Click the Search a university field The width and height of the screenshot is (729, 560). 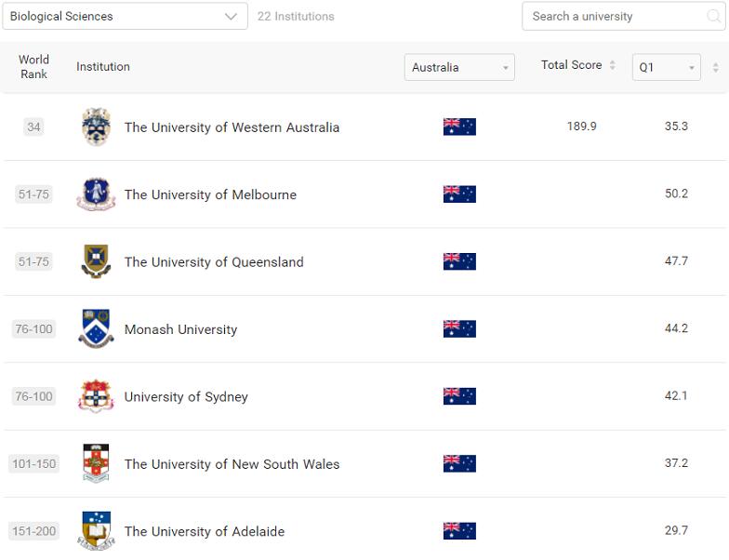(614, 17)
